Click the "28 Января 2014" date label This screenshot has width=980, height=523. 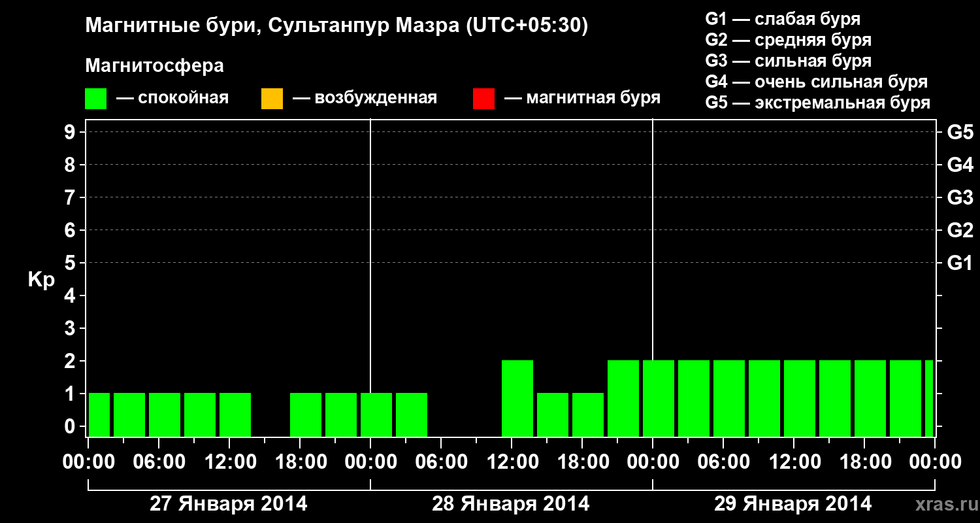point(511,504)
